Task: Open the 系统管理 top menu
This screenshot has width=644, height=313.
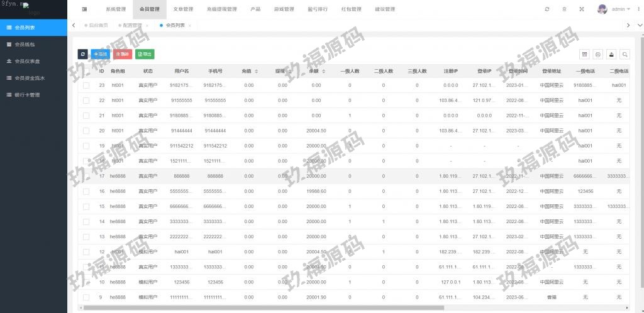Action: tap(116, 9)
